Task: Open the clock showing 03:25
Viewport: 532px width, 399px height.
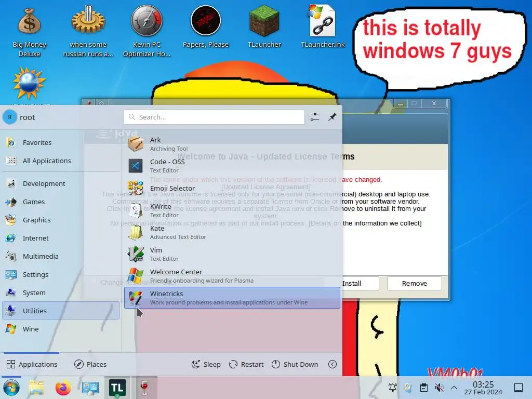Action: tap(483, 388)
